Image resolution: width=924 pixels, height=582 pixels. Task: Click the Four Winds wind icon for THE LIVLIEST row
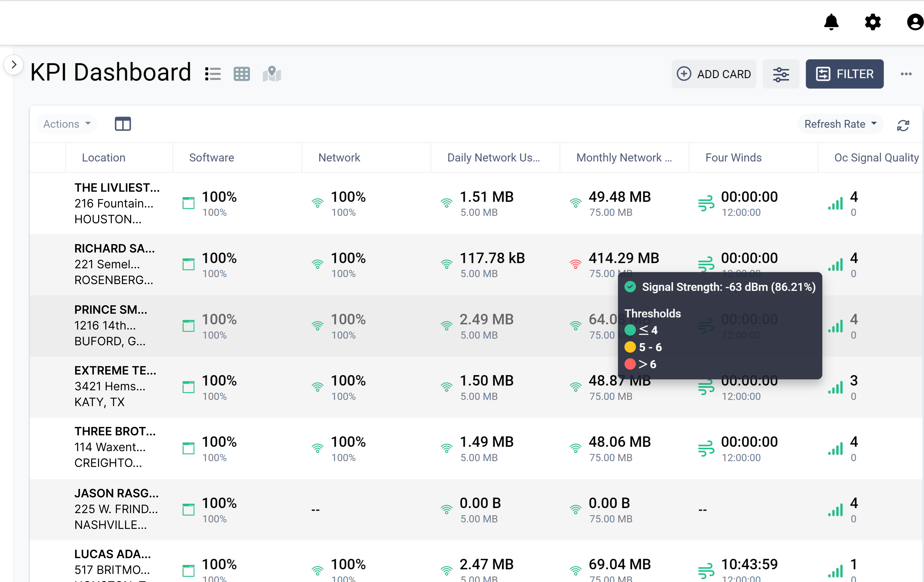point(706,203)
